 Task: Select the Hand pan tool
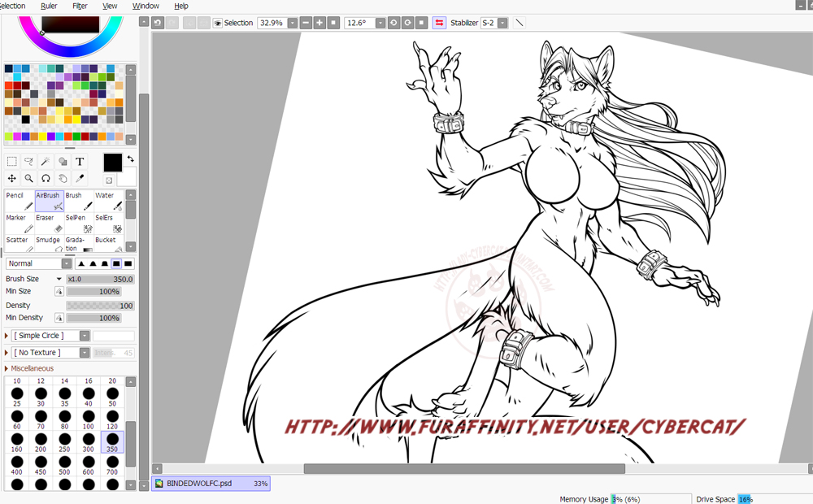click(x=63, y=178)
